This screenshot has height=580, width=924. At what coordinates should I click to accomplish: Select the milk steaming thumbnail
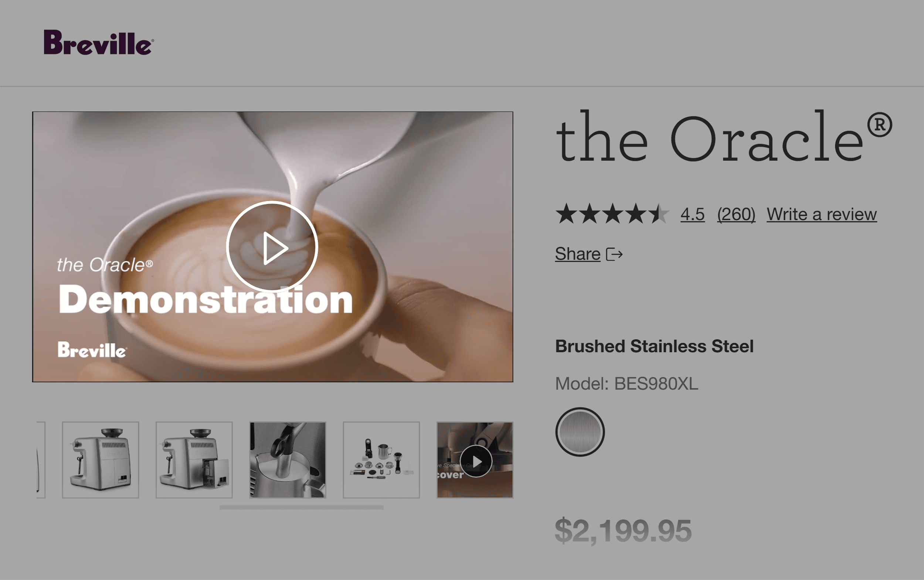[x=288, y=462]
